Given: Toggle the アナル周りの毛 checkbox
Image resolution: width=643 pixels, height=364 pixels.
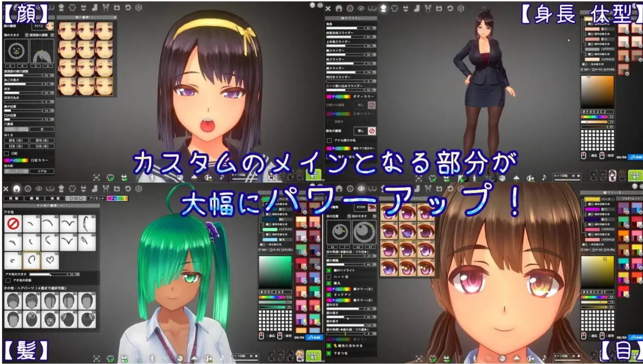Looking at the screenshot, I should click(329, 140).
